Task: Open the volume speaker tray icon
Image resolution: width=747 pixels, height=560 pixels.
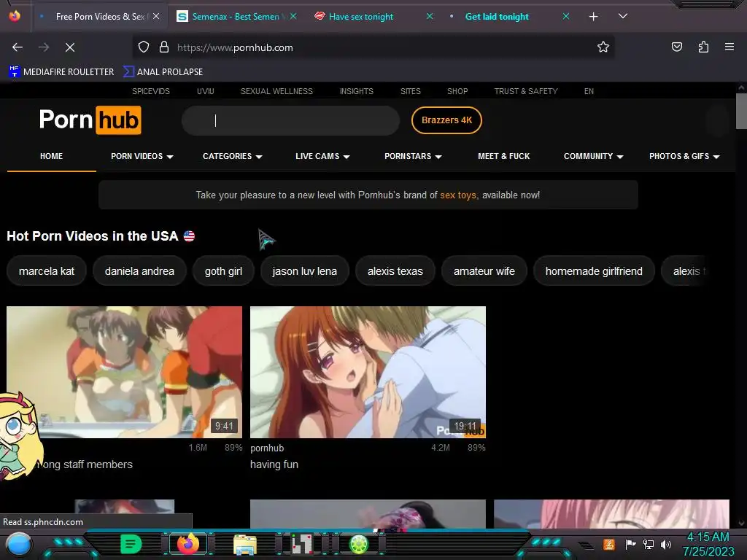Action: click(665, 544)
